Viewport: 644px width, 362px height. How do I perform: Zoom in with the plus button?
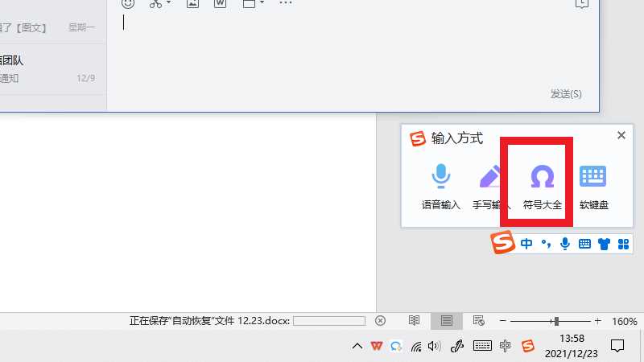pyautogui.click(x=598, y=321)
